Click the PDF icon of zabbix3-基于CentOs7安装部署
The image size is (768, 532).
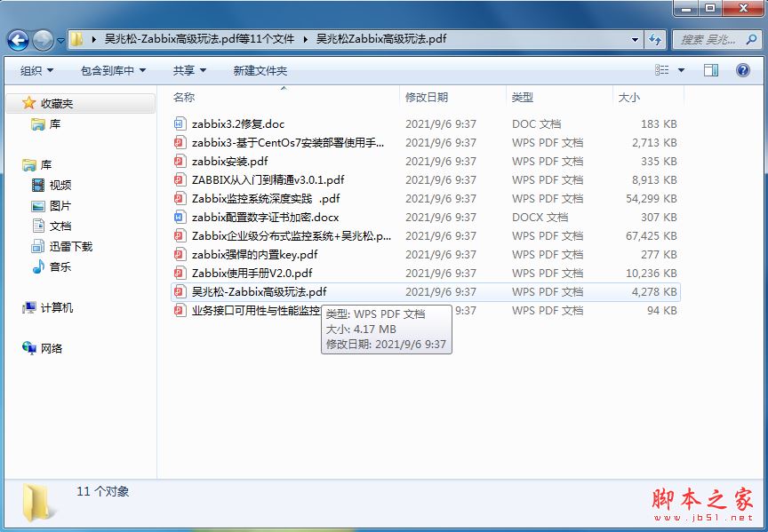click(180, 142)
